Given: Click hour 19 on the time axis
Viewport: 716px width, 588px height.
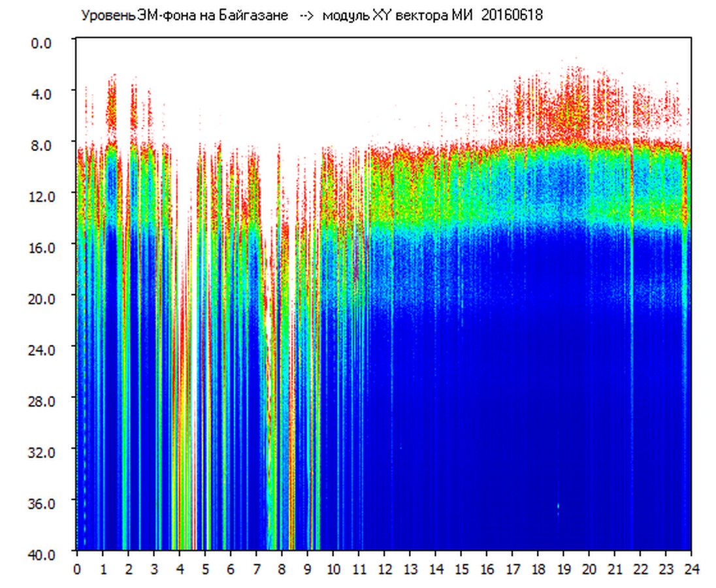Looking at the screenshot, I should point(563,569).
